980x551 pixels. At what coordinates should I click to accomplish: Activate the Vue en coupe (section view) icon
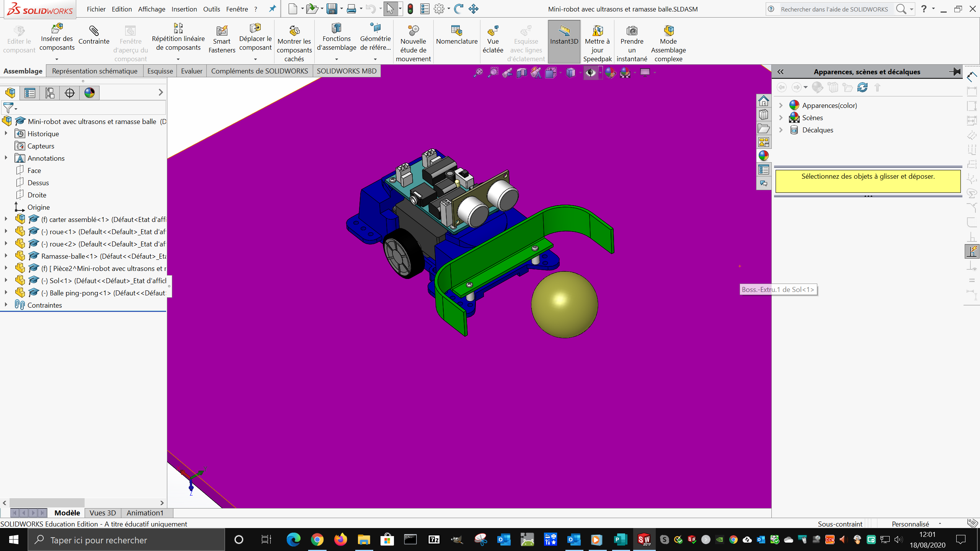[x=522, y=72]
